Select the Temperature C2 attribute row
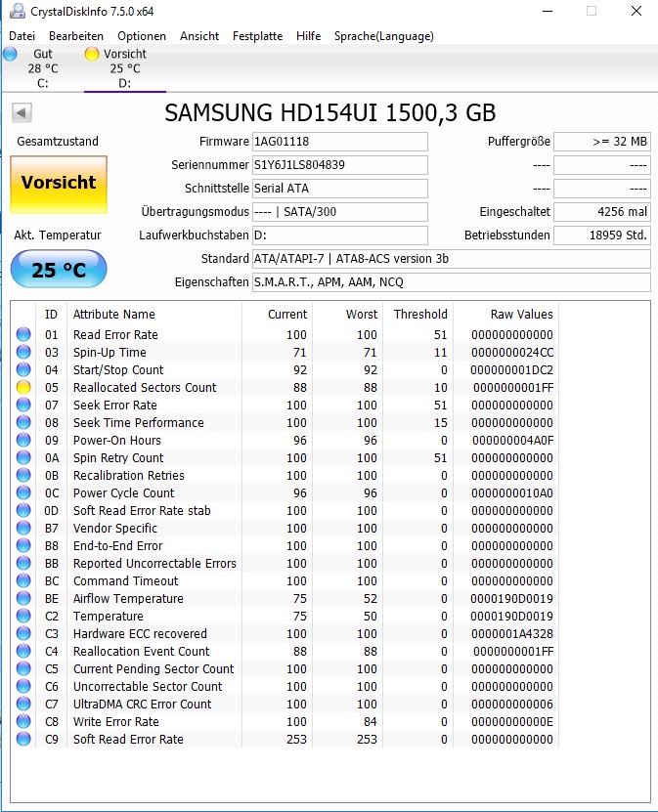The height and width of the screenshot is (812, 658). point(285,616)
